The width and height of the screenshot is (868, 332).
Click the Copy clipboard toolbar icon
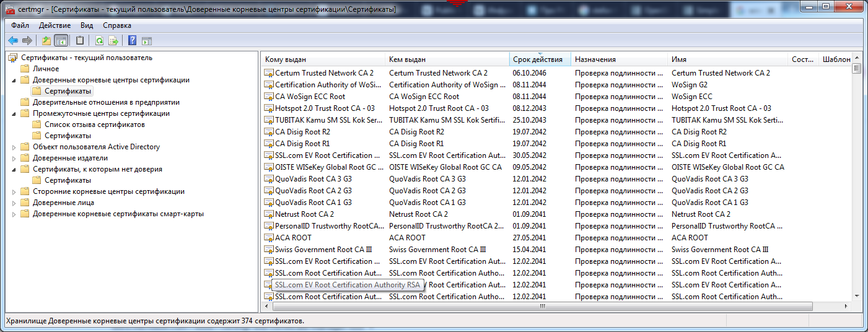(x=80, y=41)
